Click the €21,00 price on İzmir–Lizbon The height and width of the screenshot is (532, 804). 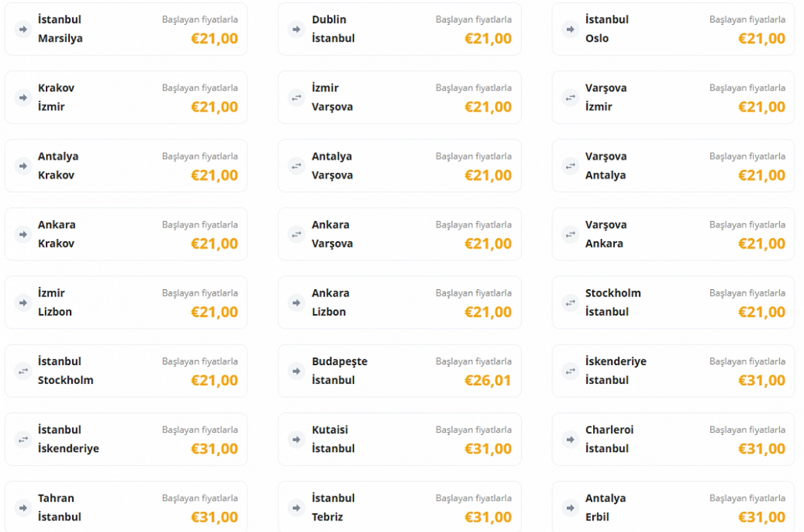pos(214,312)
